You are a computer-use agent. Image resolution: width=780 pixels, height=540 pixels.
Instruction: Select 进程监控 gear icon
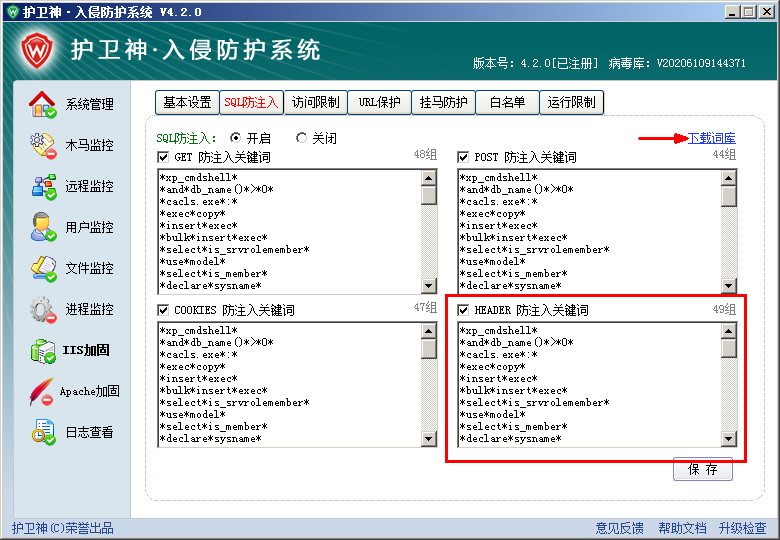pos(43,309)
